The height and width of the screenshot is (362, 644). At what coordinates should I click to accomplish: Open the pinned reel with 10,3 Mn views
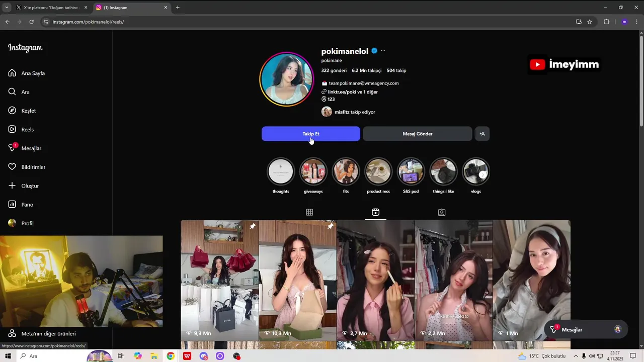tap(298, 281)
